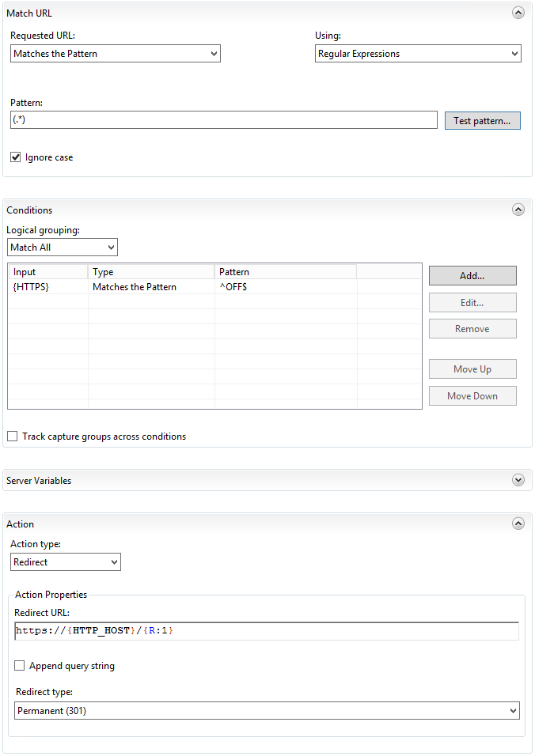Image resolution: width=535 pixels, height=756 pixels.
Task: Click the Action section title
Action: point(21,524)
